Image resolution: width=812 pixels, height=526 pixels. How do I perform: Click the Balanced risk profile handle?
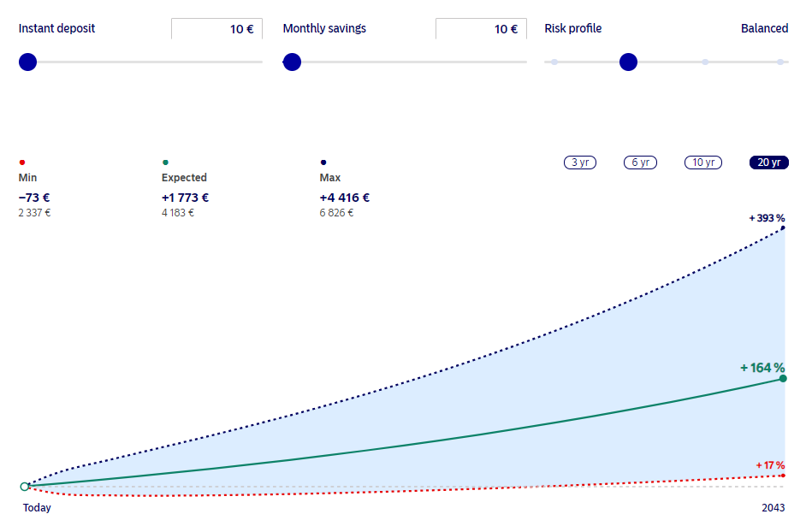pos(628,62)
